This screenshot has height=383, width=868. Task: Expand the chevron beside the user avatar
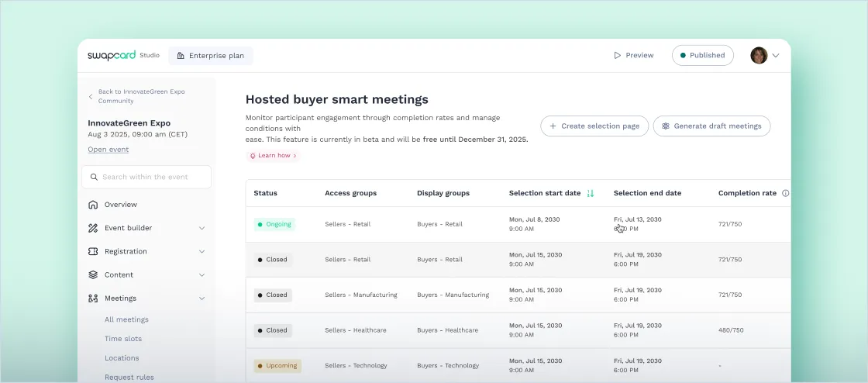(x=776, y=55)
